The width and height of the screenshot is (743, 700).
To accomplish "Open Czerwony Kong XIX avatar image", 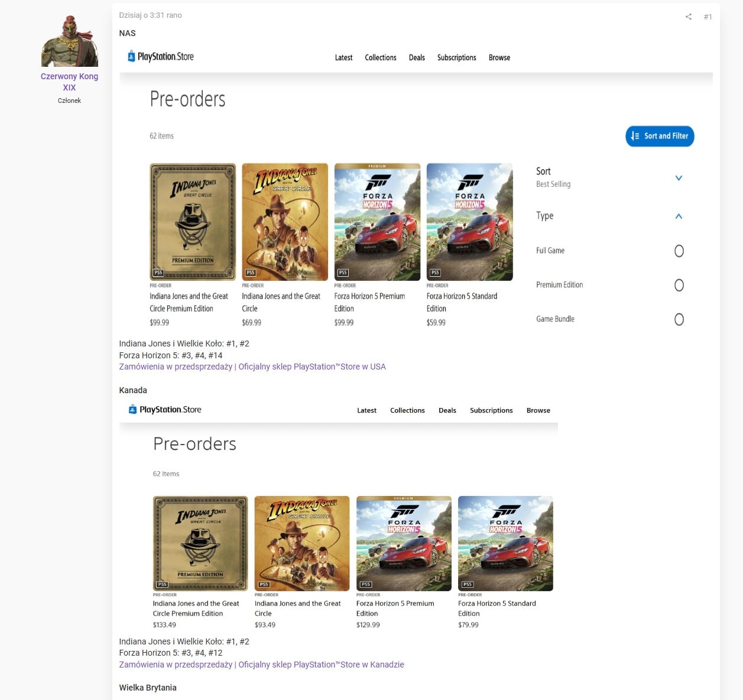I will (70, 41).
